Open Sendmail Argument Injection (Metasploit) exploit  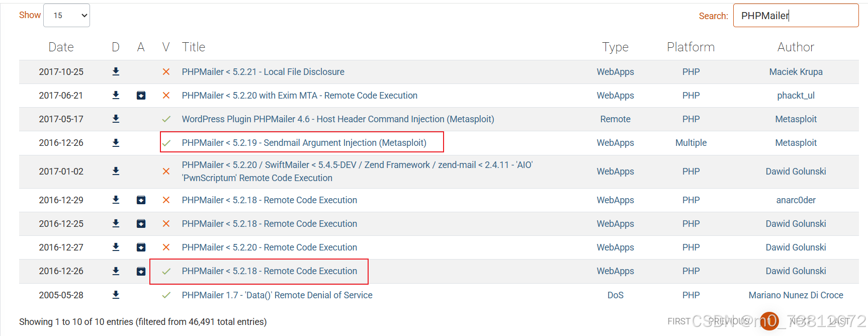(304, 143)
